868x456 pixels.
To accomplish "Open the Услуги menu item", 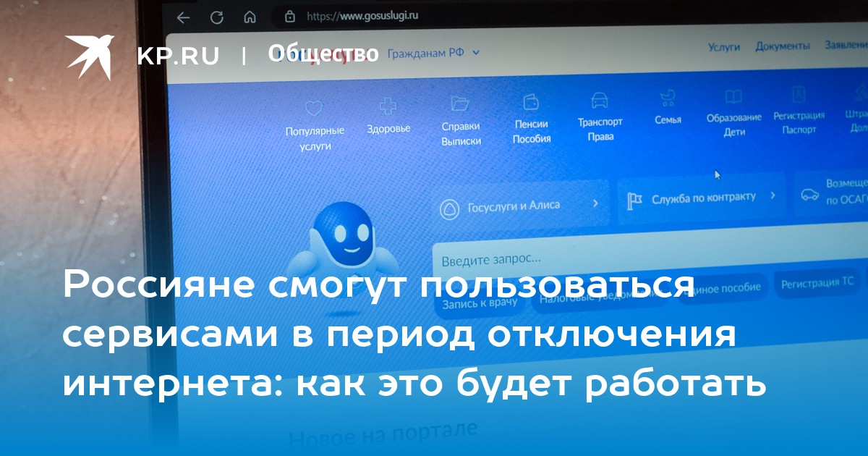I will 723,46.
